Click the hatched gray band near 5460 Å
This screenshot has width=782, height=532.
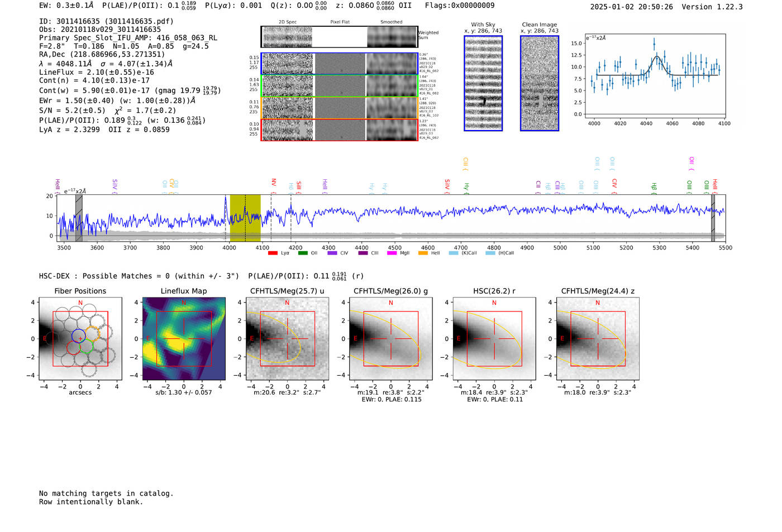713,218
